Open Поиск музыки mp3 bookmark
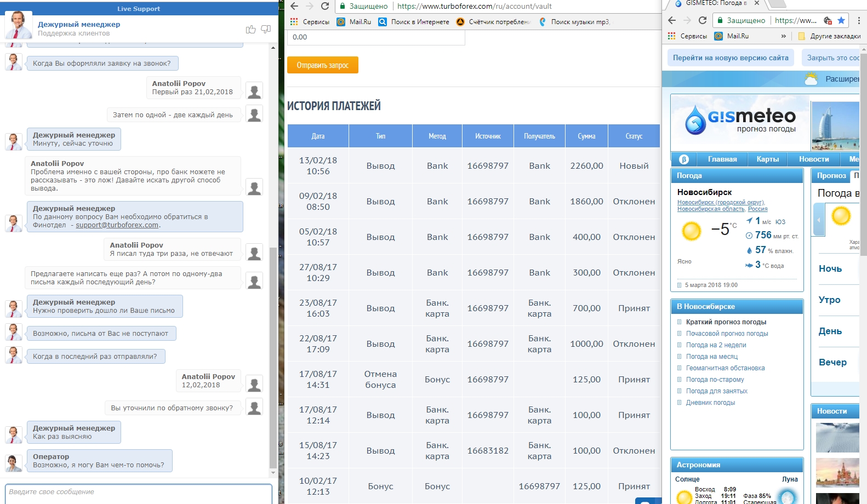This screenshot has height=504, width=867. click(574, 22)
